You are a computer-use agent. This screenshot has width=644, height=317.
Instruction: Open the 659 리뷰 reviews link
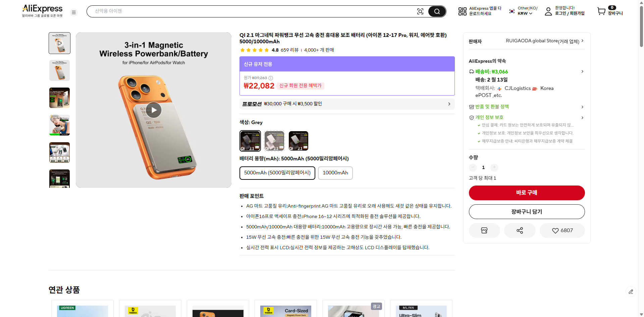(292, 50)
